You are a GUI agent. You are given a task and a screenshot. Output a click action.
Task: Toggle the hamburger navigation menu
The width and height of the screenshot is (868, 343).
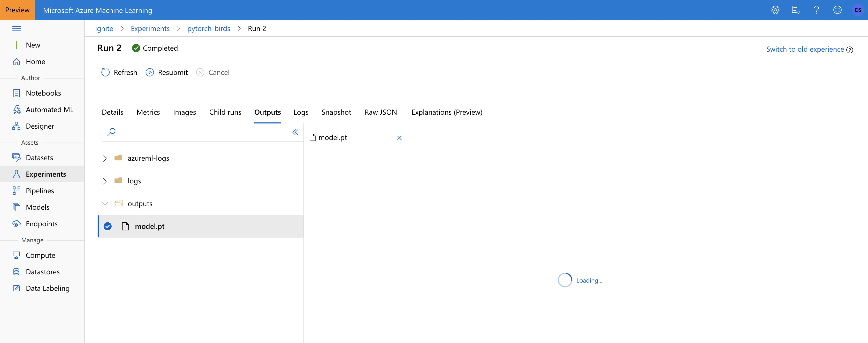17,29
